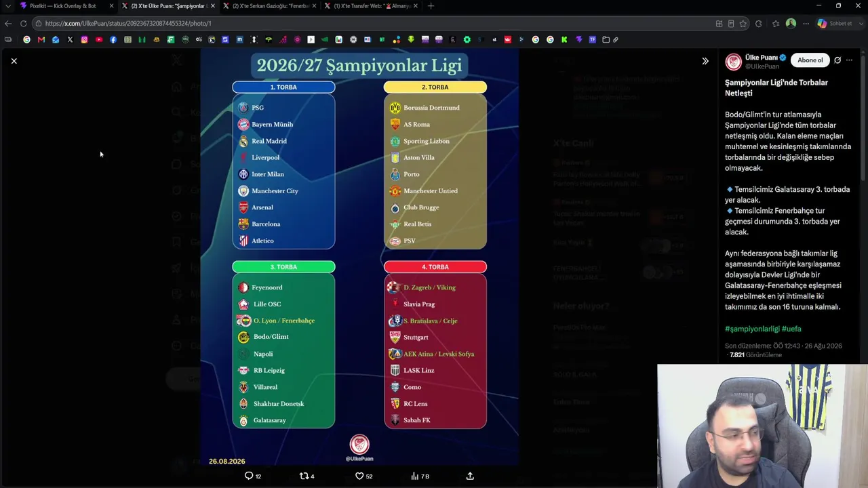The image size is (868, 488).
Task: Open the @UlkePuan handle link
Action: click(x=762, y=66)
